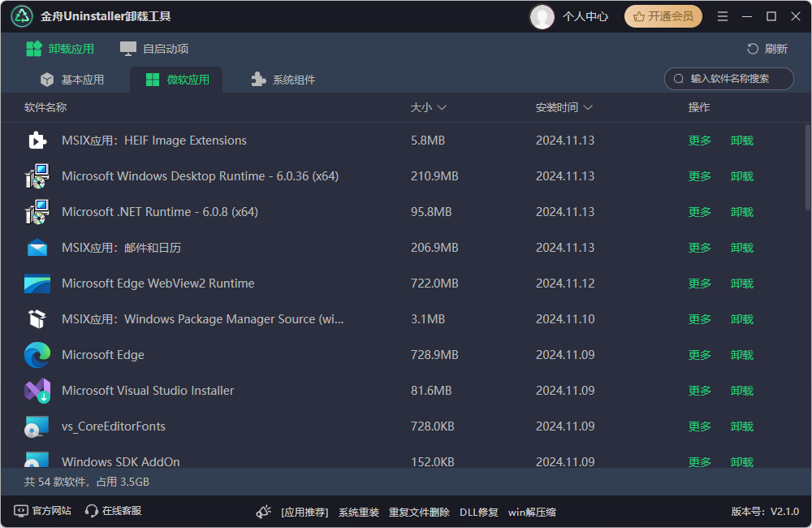Click the monitor icon of 自启动项
The height and width of the screenshot is (528, 812).
pos(128,49)
